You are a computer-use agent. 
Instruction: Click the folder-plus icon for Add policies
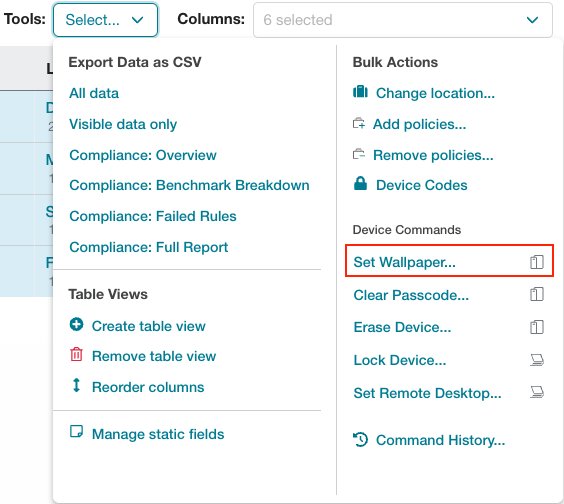[x=359, y=123]
